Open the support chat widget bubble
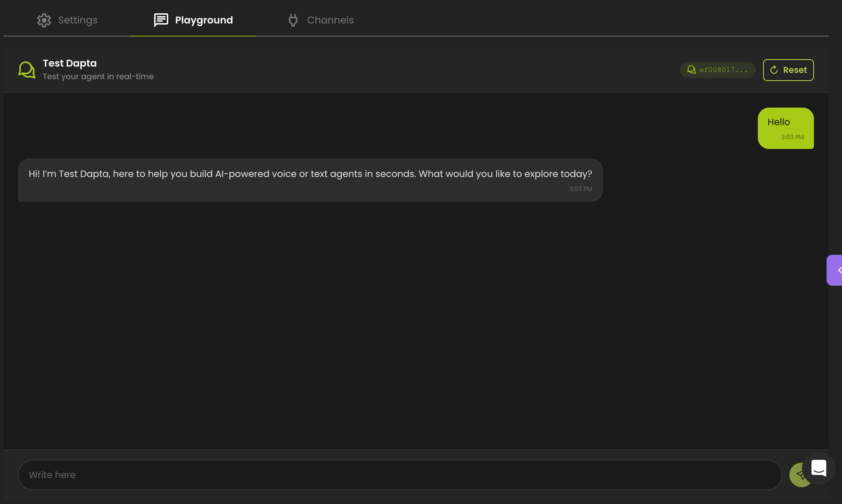Viewport: 842px width, 504px height. [818, 468]
